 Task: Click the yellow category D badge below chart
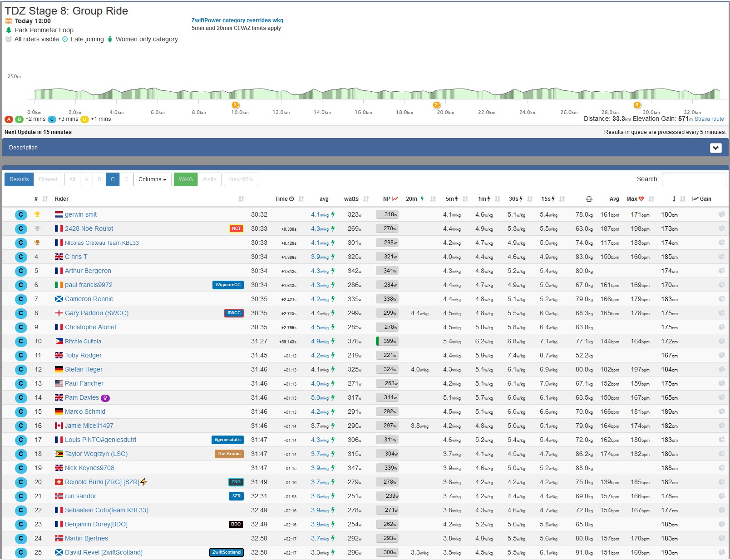[84, 119]
